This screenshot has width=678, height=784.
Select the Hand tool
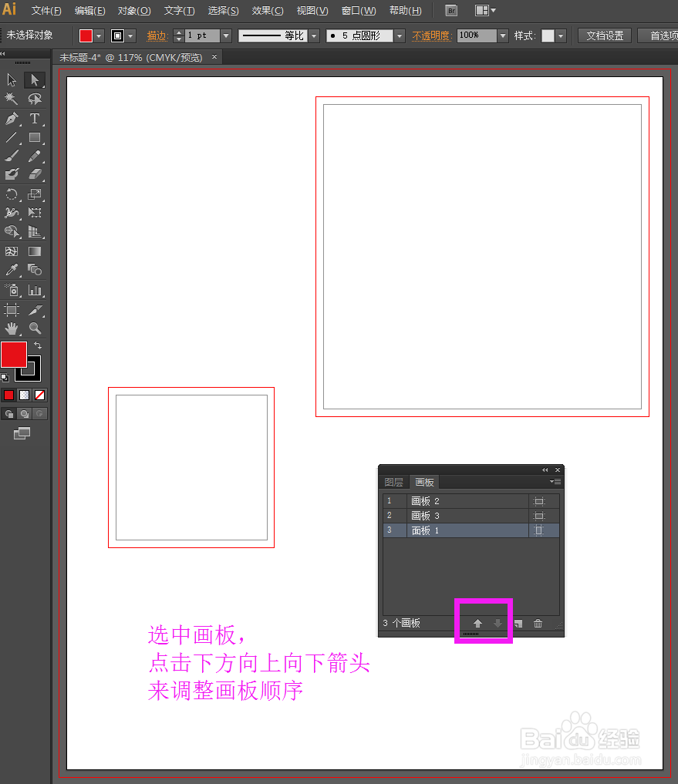pos(12,328)
